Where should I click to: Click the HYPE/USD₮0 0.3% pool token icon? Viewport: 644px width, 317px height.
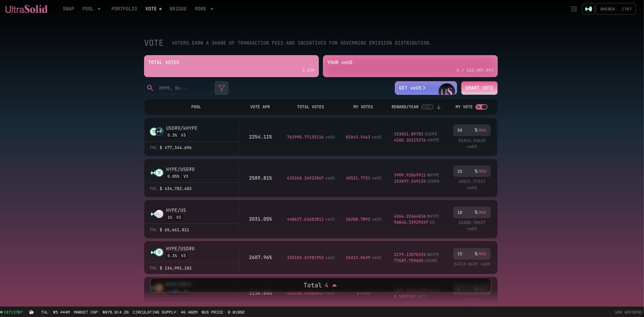pos(156,252)
